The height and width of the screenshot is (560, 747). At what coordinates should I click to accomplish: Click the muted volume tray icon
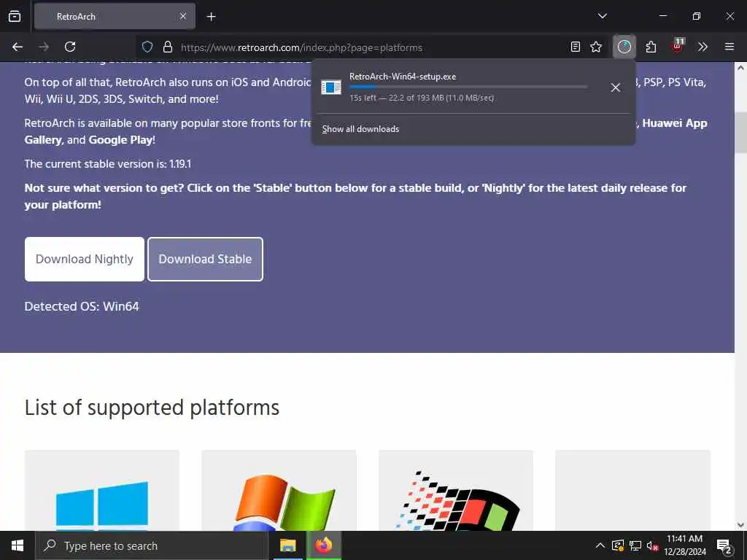coord(652,545)
